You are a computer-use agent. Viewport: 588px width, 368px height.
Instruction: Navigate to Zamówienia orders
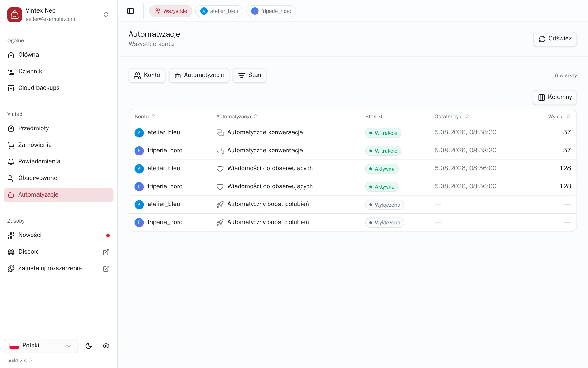pyautogui.click(x=58, y=145)
